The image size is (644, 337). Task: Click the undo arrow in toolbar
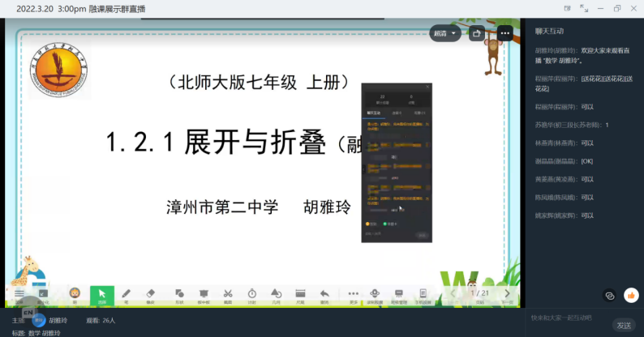[324, 294]
